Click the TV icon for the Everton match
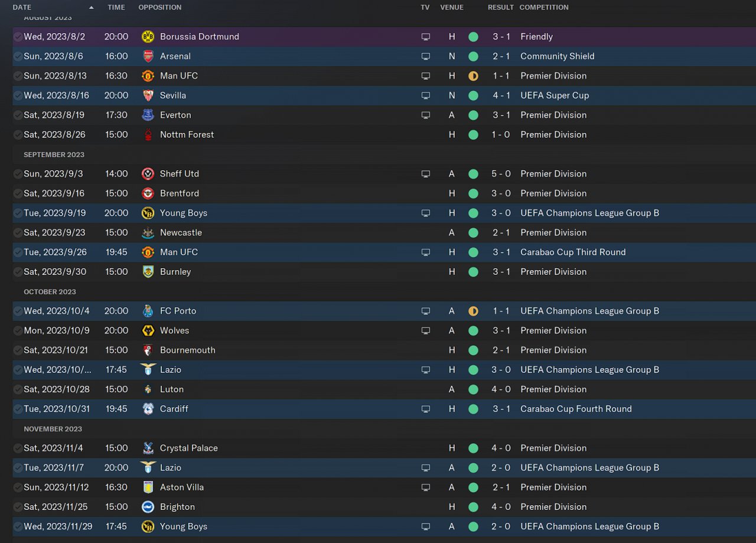Screen dimensions: 756x543 click(425, 115)
